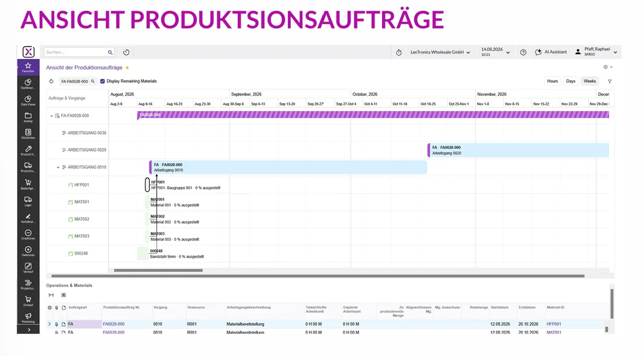Open Kreditoren in the sidebar
This screenshot has height=356, width=644.
point(28,234)
